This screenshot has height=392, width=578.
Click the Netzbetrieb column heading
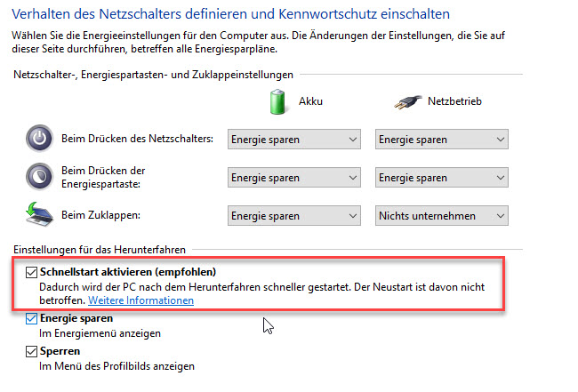[x=454, y=101]
